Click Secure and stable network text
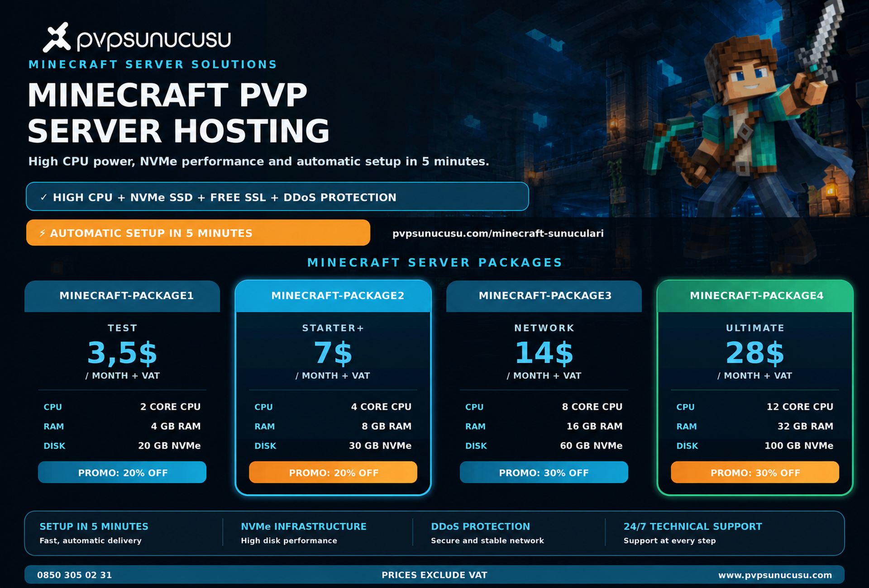Viewport: 869px width, 588px height. (x=487, y=541)
